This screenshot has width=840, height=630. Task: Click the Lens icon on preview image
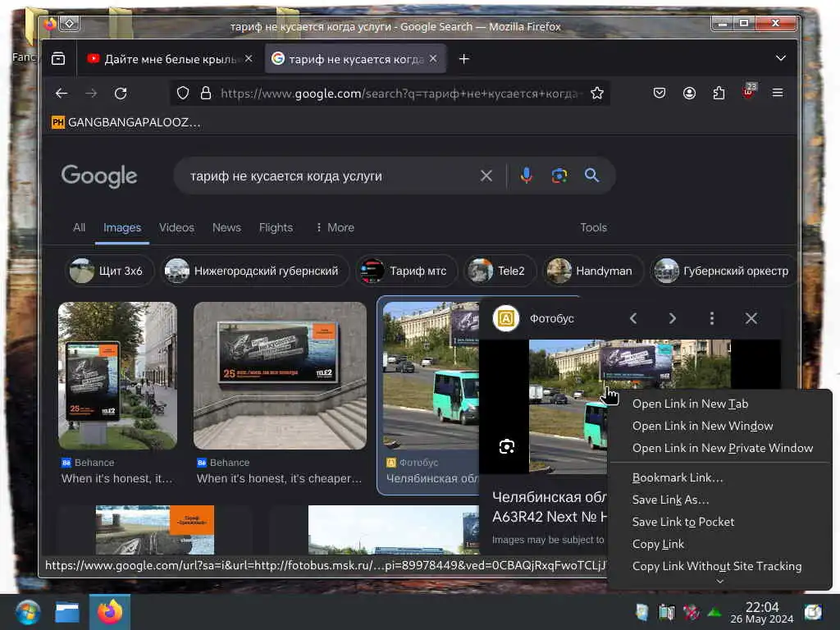pos(507,446)
